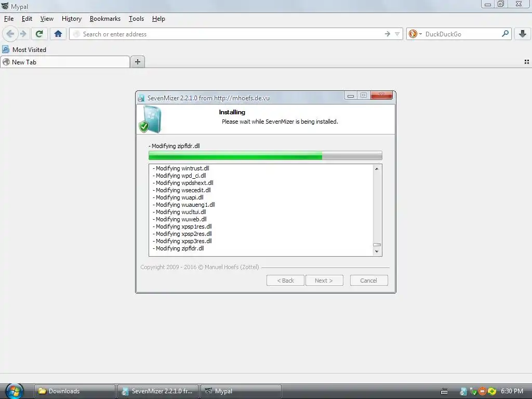Open the Windows Start orb
The image size is (532, 399).
(15, 391)
